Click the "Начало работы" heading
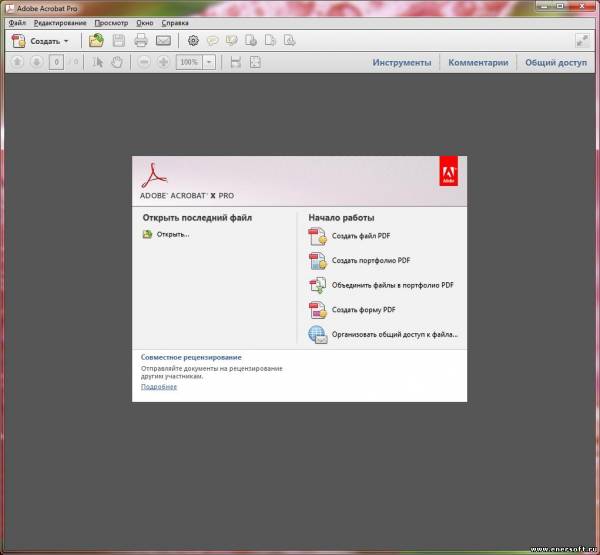Image resolution: width=600 pixels, height=555 pixels. [x=341, y=218]
